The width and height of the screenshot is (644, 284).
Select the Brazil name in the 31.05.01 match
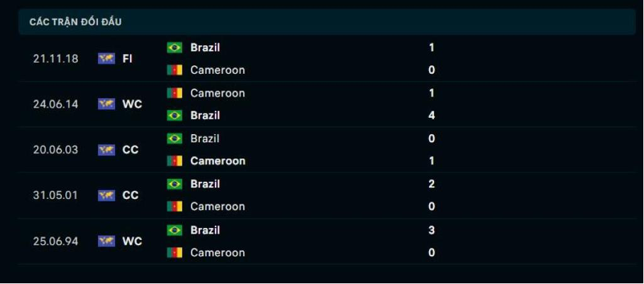coord(205,184)
